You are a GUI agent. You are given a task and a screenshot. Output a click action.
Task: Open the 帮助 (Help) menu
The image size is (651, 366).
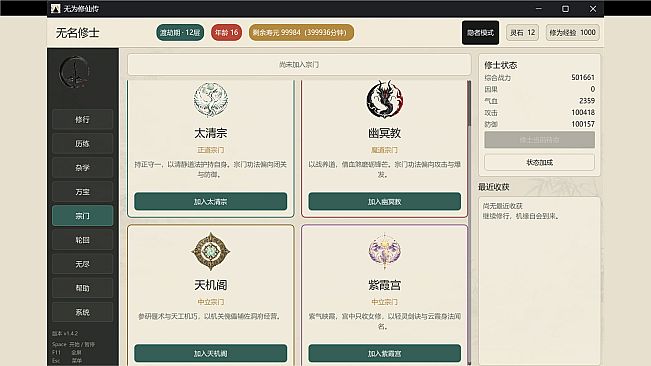point(83,288)
